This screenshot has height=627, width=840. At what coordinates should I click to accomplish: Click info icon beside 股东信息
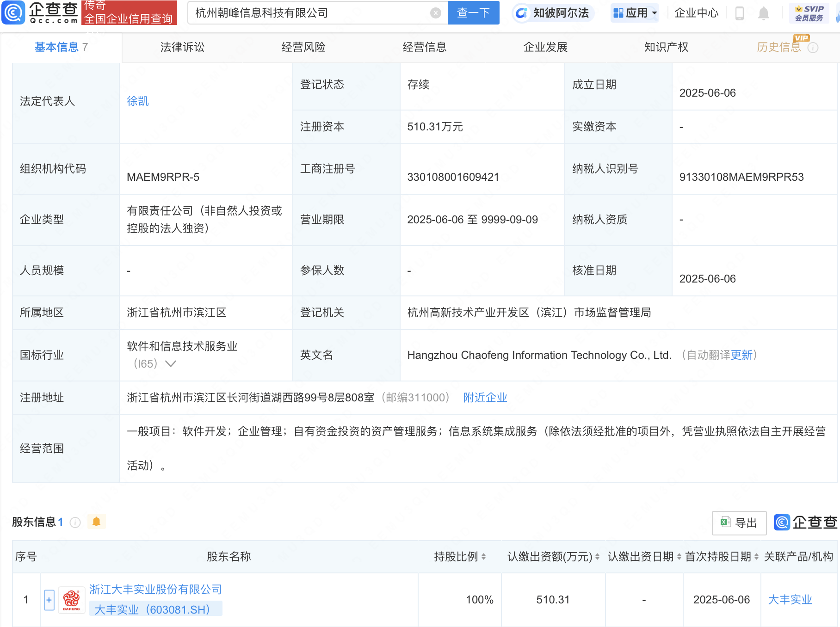(x=75, y=522)
